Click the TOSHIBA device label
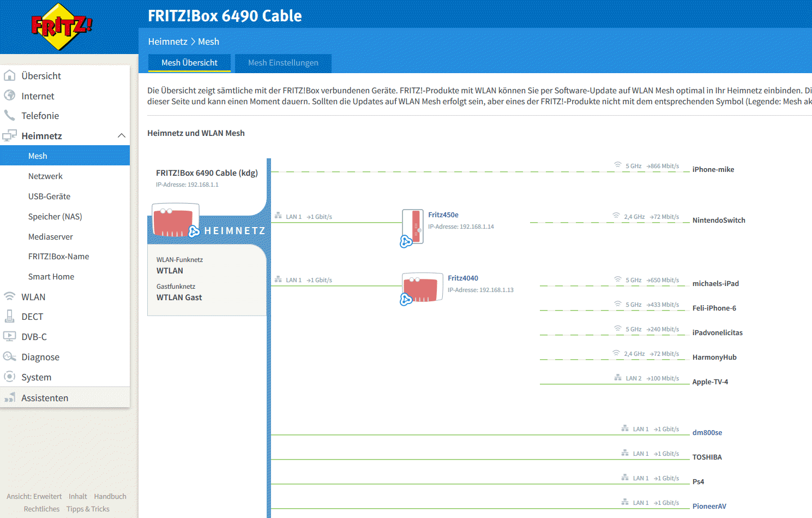Viewport: 812px width, 518px height. click(707, 457)
